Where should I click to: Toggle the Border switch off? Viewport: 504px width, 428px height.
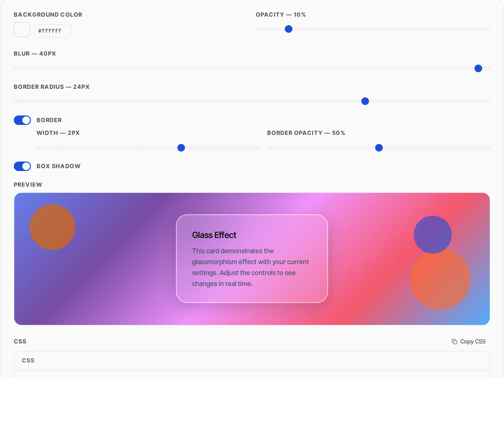point(22,120)
